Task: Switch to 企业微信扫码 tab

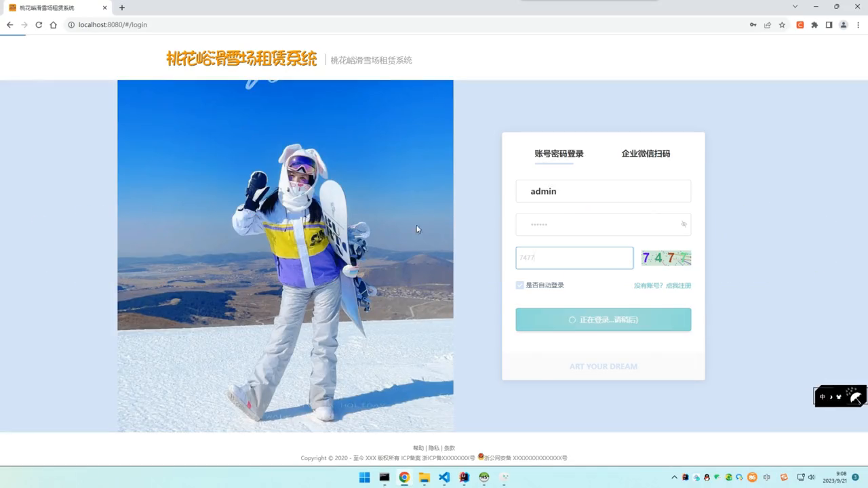Action: 646,154
